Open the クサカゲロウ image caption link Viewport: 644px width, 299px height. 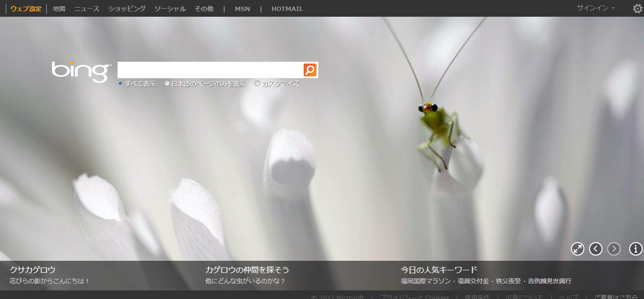point(32,270)
